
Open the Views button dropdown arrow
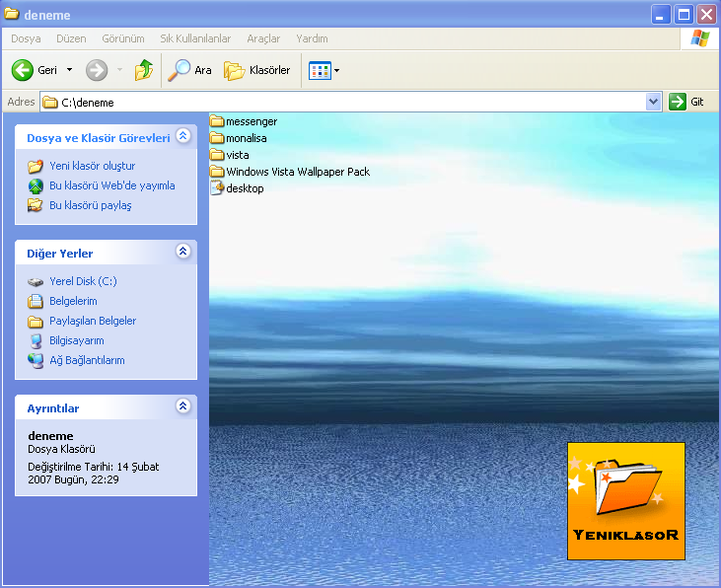(x=336, y=70)
